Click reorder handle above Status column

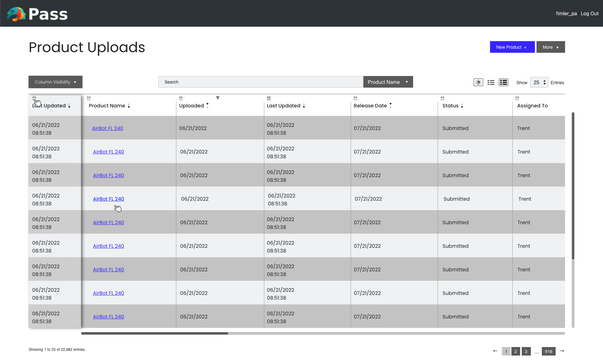pos(443,99)
